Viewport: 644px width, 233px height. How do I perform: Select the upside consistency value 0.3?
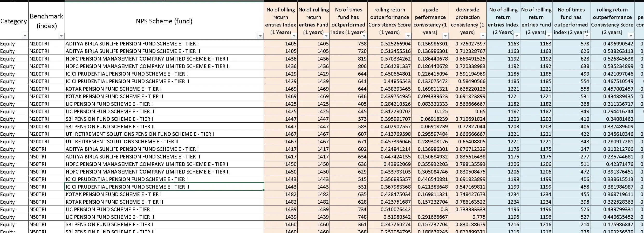pyautogui.click(x=430, y=209)
